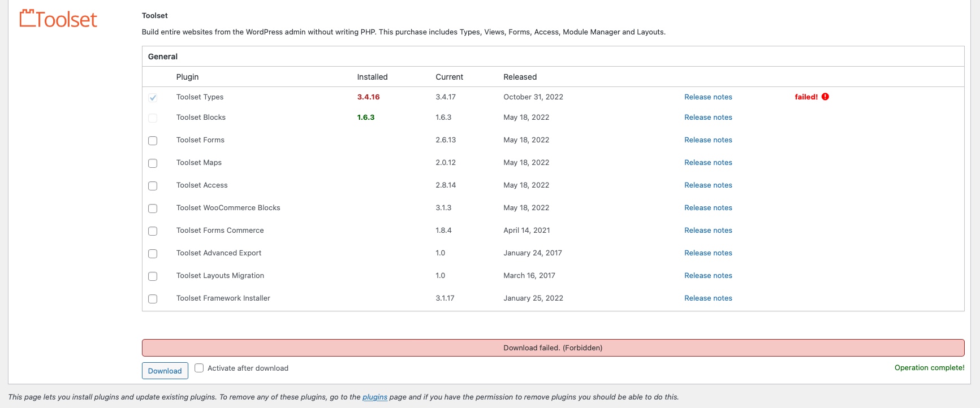
Task: Click the Current column header
Action: tap(449, 77)
